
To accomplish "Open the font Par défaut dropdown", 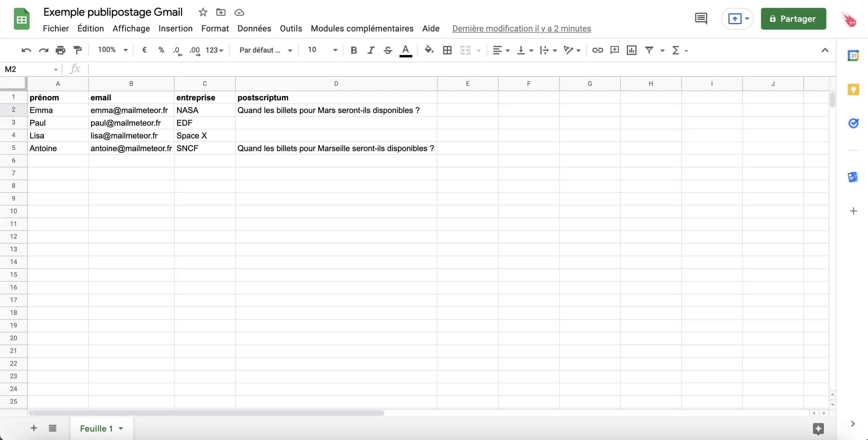I will click(266, 50).
